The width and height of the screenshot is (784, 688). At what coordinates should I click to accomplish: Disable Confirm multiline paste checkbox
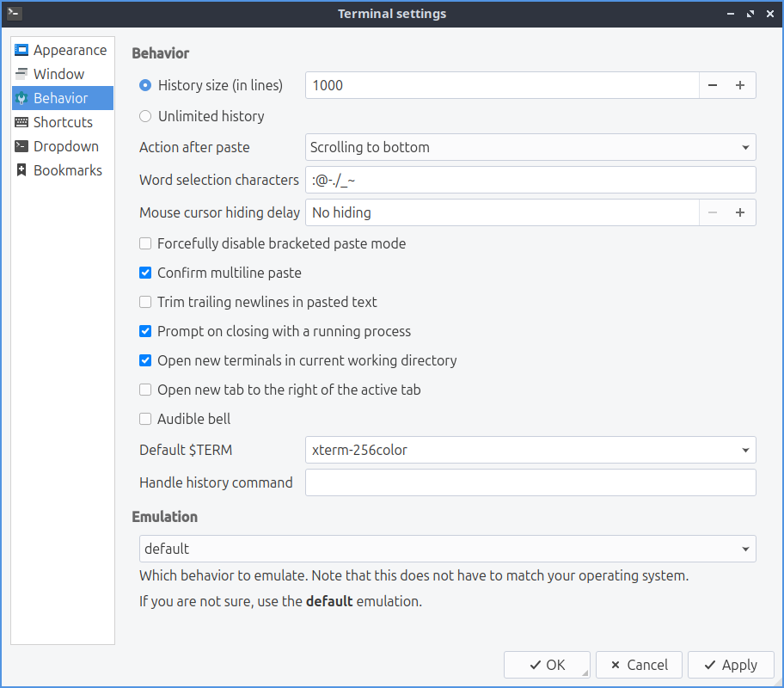145,273
